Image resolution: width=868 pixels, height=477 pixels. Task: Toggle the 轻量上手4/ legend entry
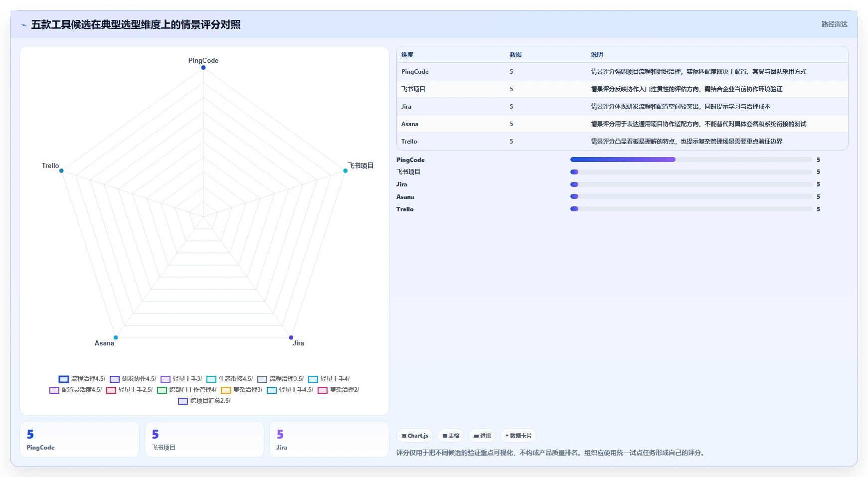329,379
